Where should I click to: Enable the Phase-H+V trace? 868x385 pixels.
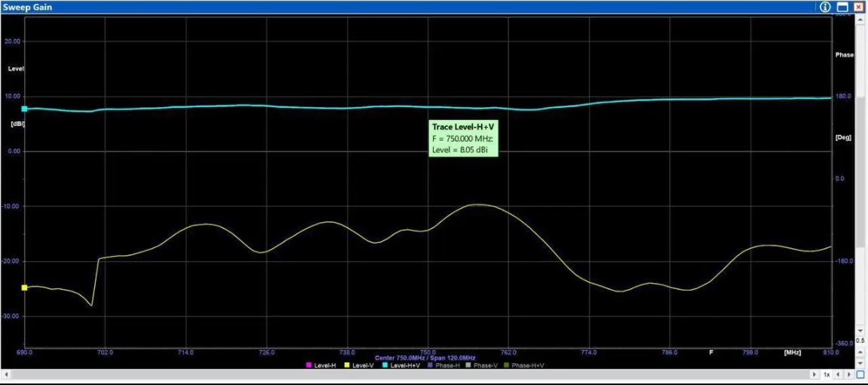pos(523,365)
